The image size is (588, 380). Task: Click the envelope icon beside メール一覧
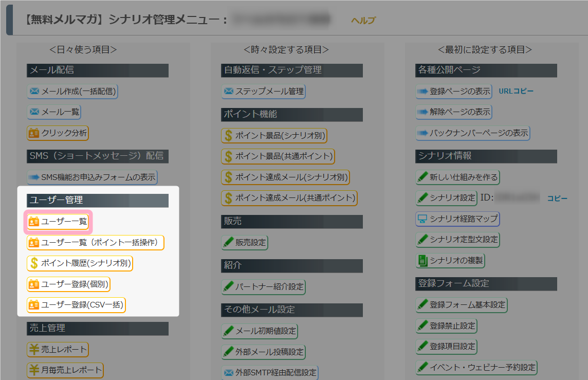[x=34, y=112]
